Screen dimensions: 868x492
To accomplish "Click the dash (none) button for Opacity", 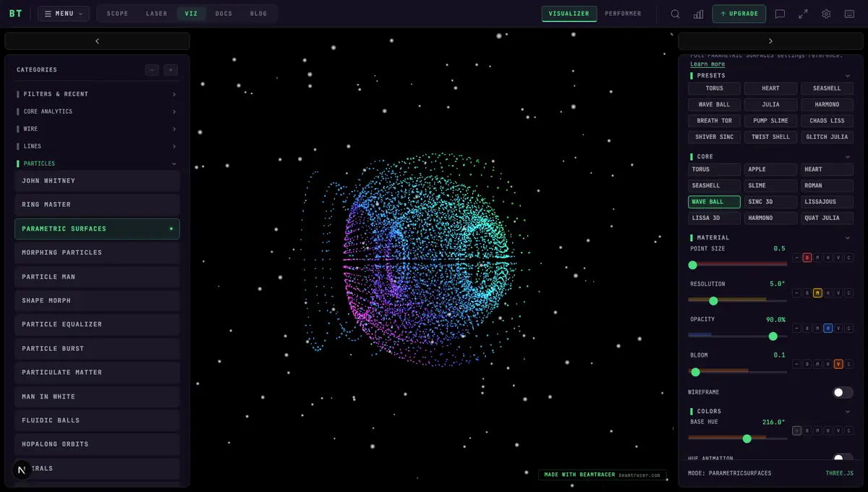I will click(x=796, y=328).
